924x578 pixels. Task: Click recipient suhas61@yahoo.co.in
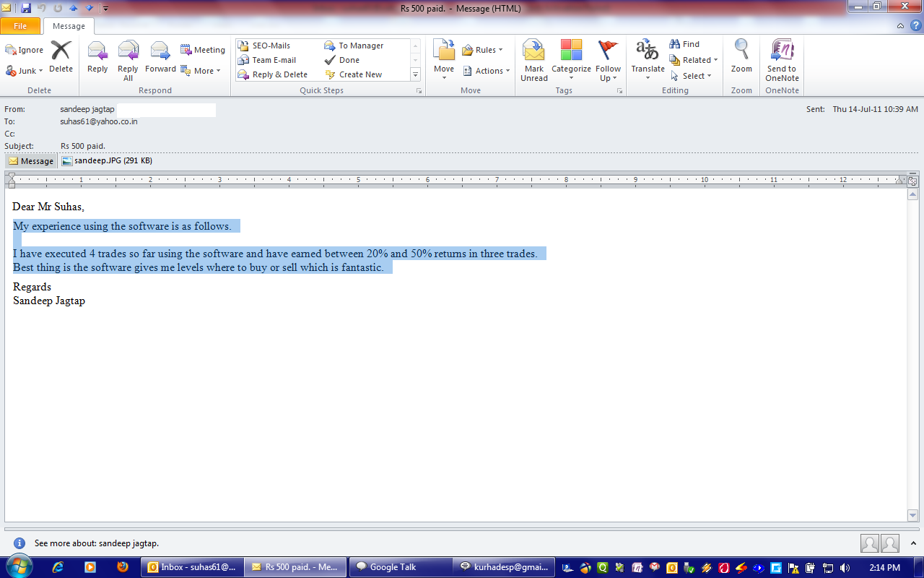click(x=99, y=121)
